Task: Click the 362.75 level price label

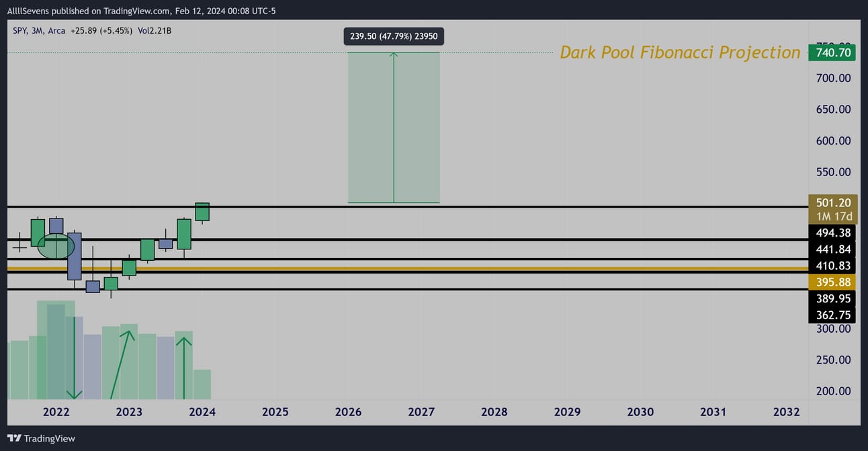Action: 833,315
